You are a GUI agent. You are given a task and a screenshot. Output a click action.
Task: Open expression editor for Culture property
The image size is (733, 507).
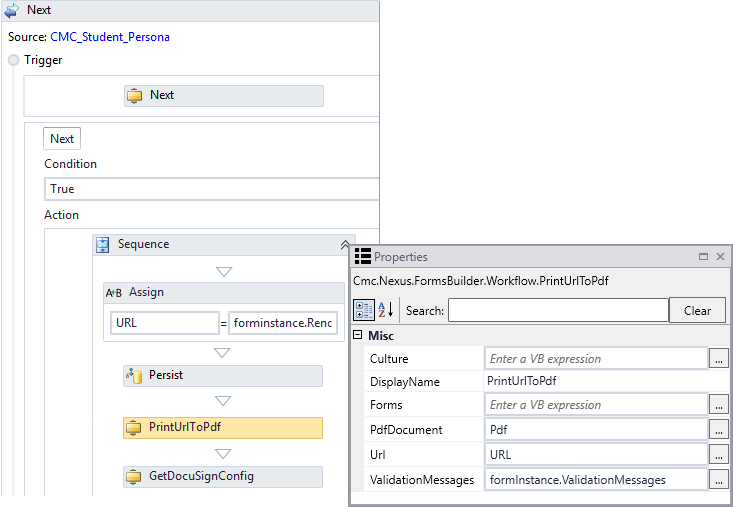[718, 358]
